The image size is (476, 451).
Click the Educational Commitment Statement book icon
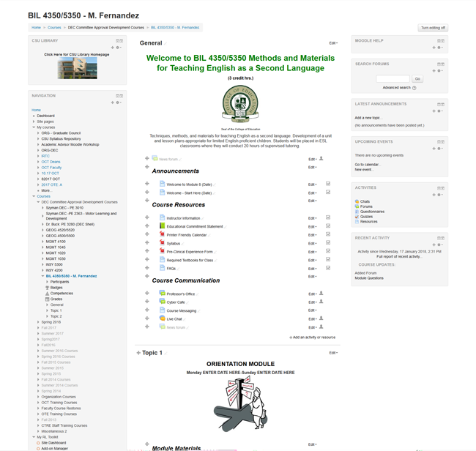pyautogui.click(x=162, y=225)
